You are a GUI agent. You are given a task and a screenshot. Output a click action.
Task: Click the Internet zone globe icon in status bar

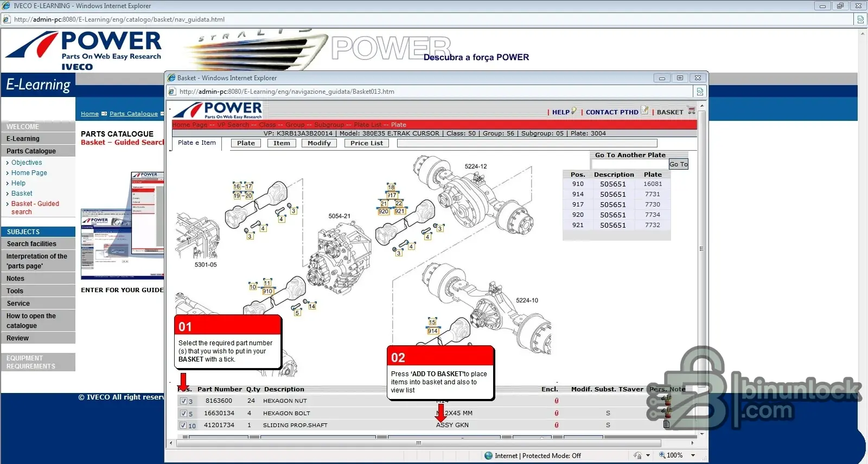(x=489, y=456)
